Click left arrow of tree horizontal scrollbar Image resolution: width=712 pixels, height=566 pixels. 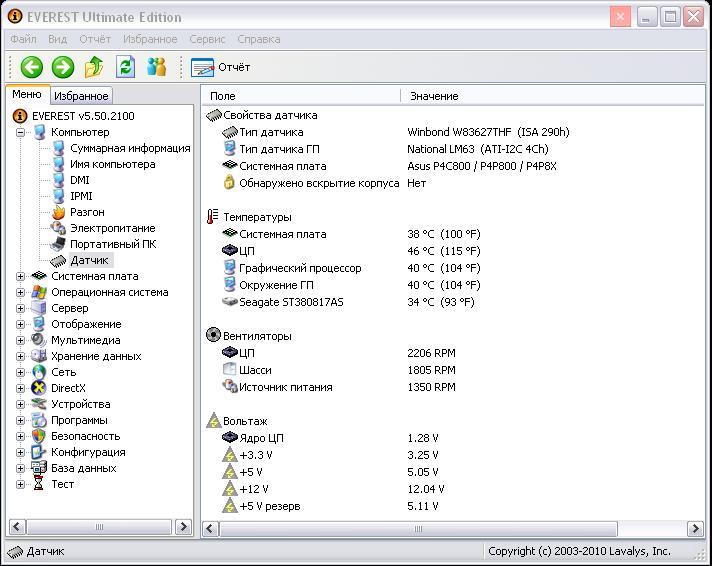click(x=17, y=527)
